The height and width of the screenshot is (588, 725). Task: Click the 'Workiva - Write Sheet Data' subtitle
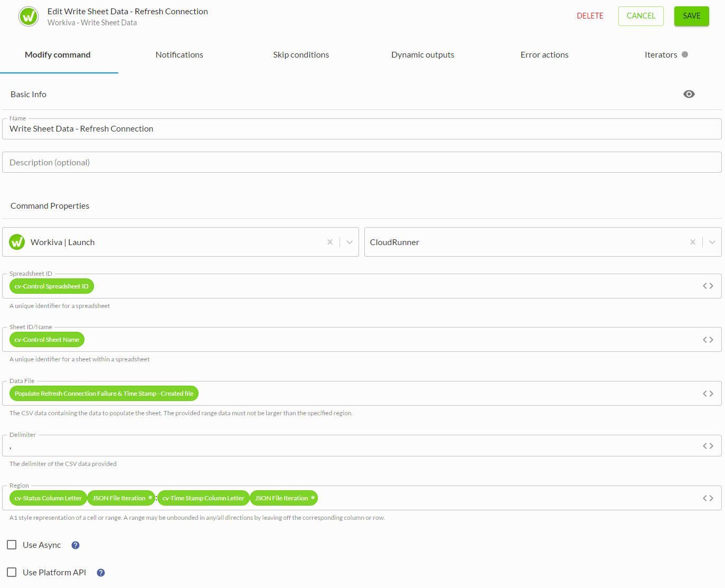click(x=92, y=23)
